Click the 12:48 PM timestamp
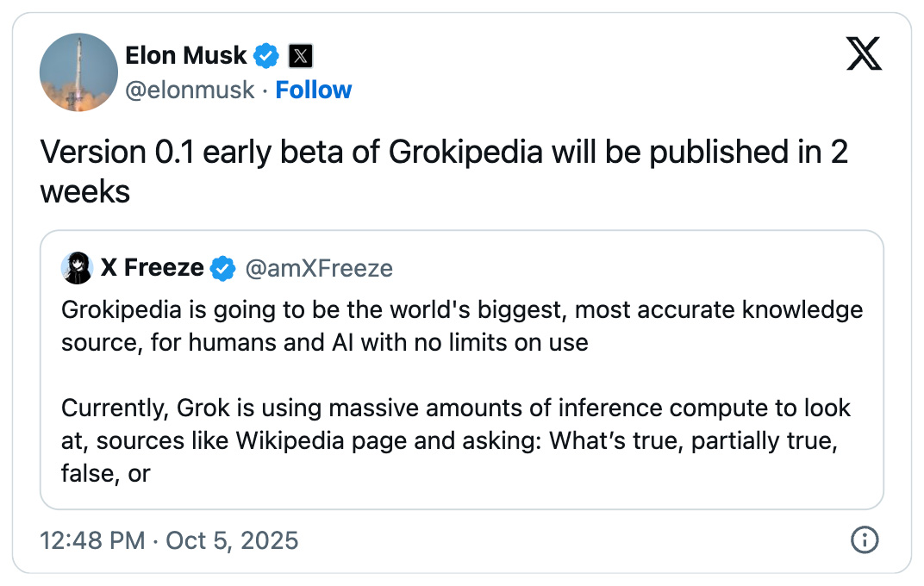Screen dimensions: 924x586 92,541
